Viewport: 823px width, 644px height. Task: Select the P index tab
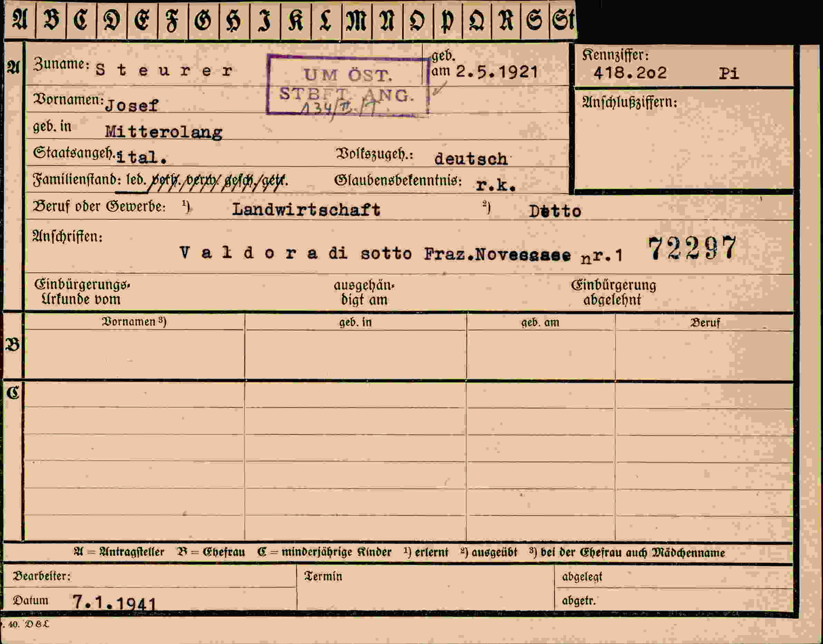pos(448,20)
